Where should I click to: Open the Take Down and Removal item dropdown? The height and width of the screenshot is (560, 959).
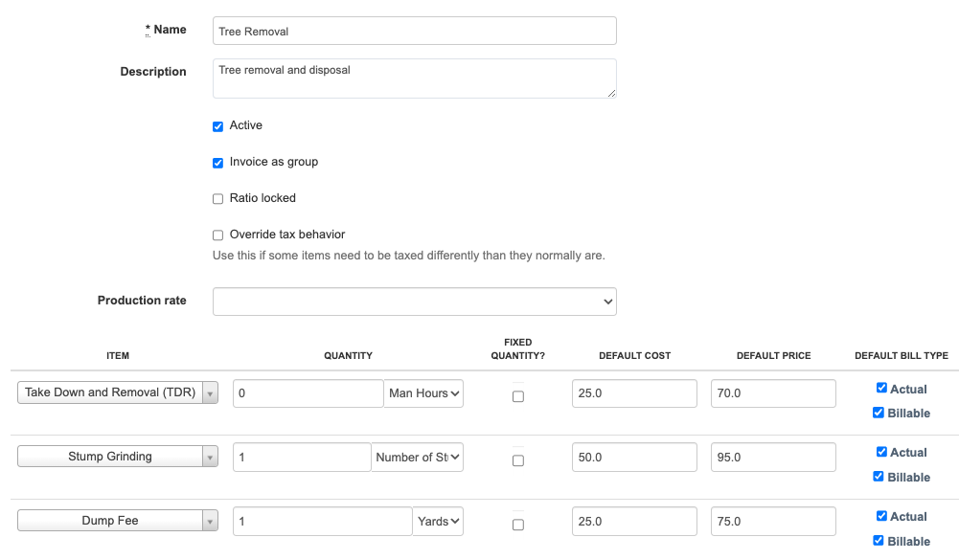pyautogui.click(x=118, y=392)
